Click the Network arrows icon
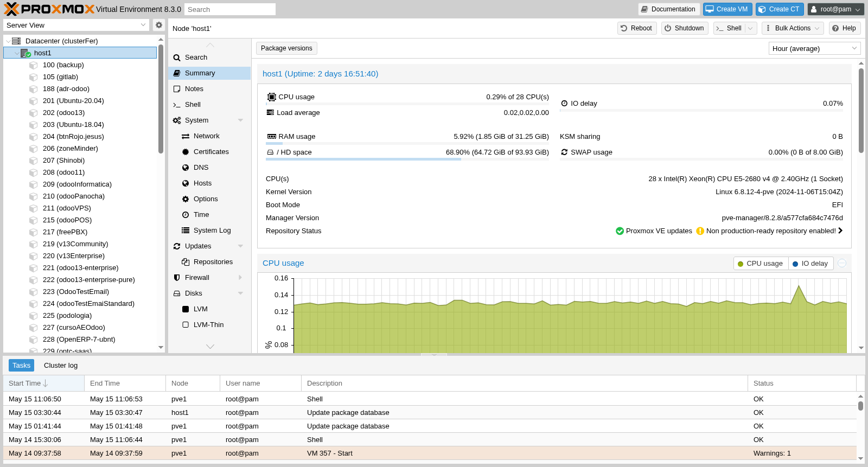Viewport: 868px width, 467px height. tap(186, 136)
